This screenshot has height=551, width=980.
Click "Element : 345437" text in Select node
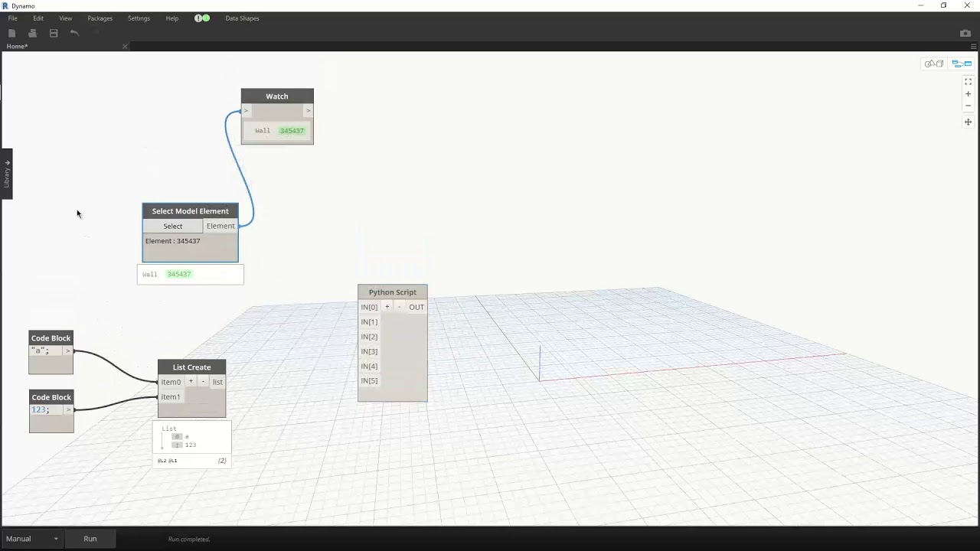pos(173,241)
